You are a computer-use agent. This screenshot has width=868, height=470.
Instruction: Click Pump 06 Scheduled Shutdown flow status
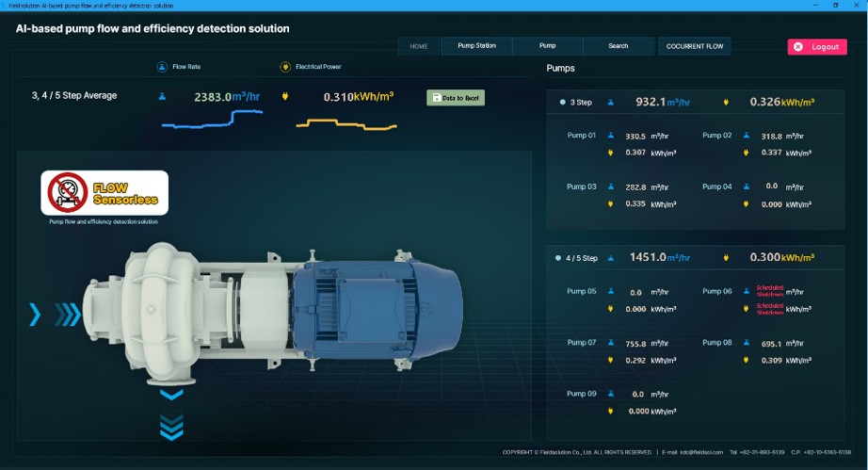point(769,291)
